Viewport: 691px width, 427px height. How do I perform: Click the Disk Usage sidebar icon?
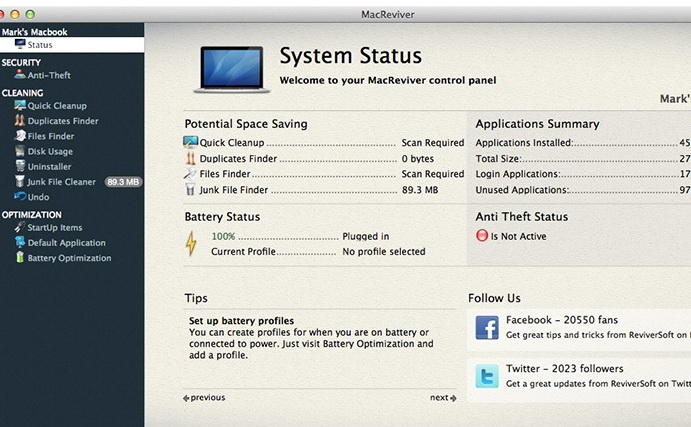(20, 151)
